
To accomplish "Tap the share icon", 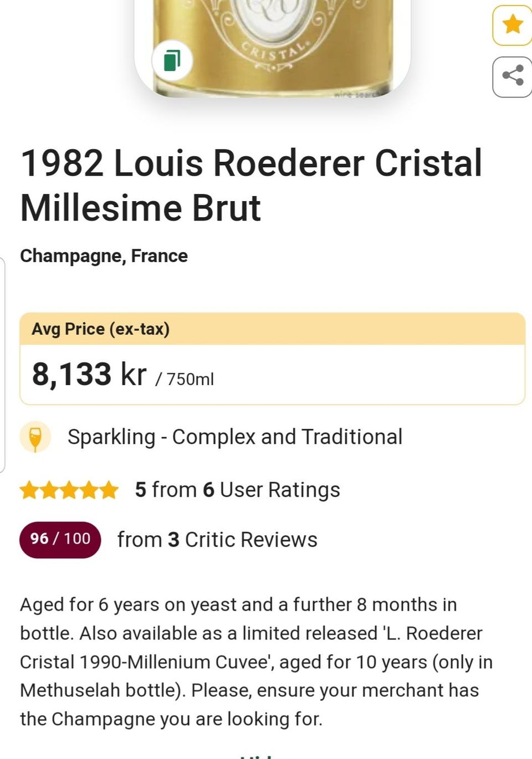I will point(512,76).
